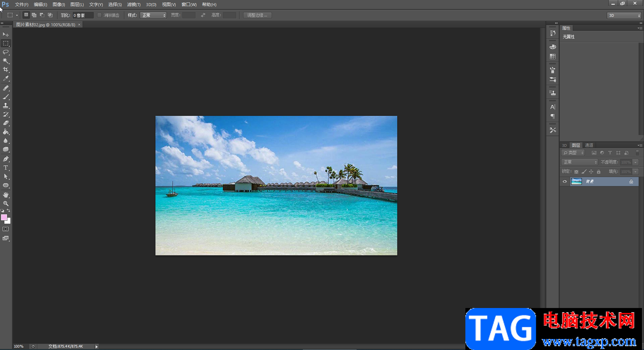
Task: Open the layer filter 类型 dropdown
Action: point(573,153)
